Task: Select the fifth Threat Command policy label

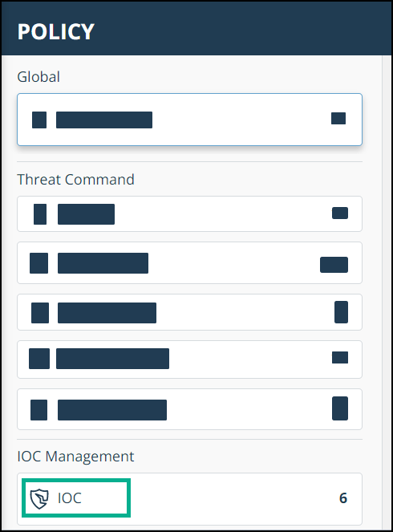Action: (x=112, y=410)
